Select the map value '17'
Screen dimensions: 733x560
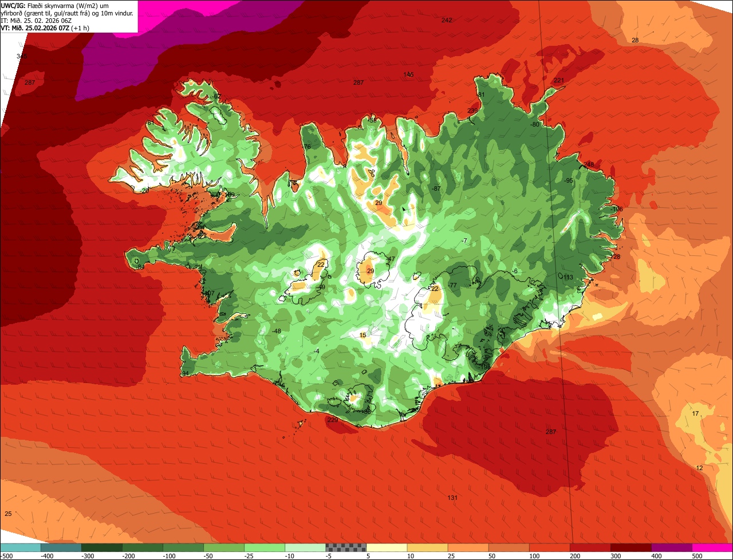pyautogui.click(x=696, y=413)
